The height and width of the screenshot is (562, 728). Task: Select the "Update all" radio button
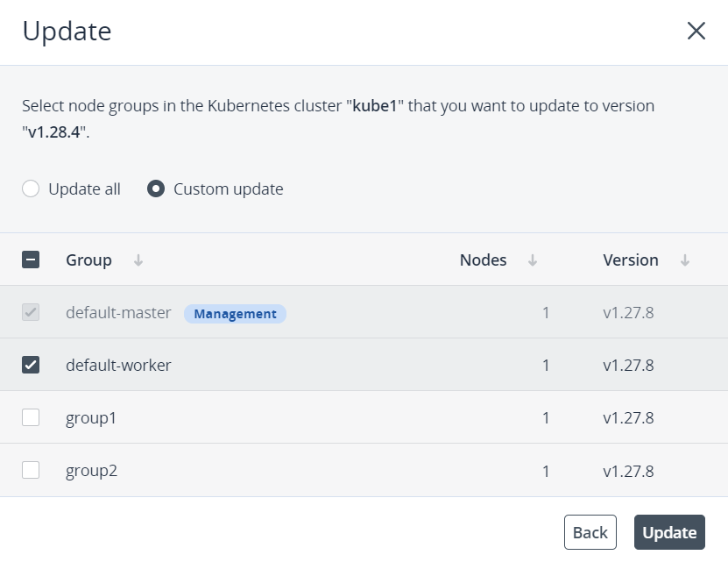[x=31, y=189]
